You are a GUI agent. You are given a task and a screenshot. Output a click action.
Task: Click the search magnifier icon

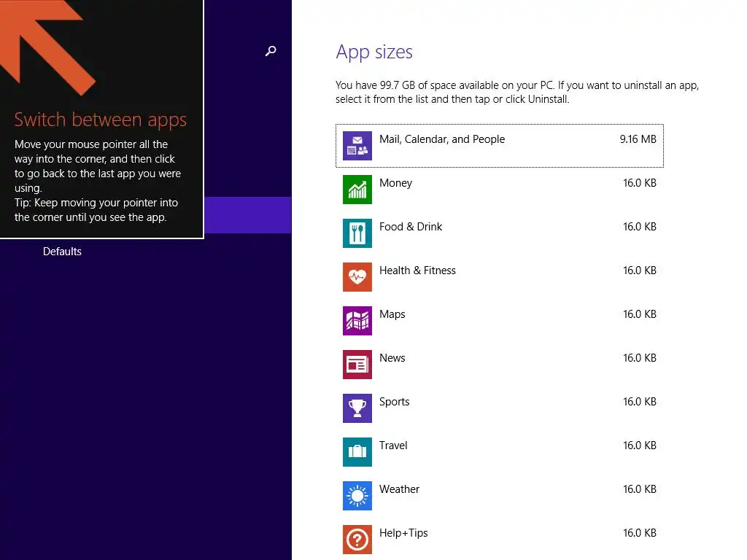pos(271,51)
